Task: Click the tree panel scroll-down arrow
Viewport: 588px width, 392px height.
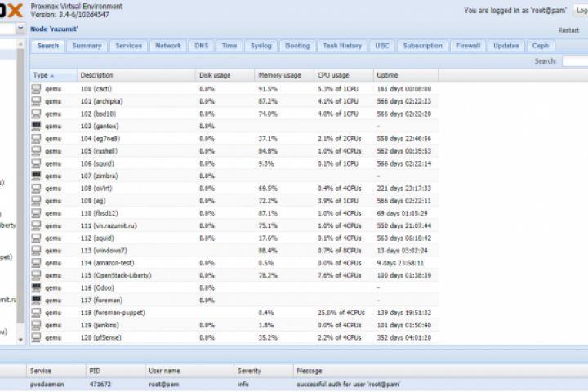Action: coord(20,340)
